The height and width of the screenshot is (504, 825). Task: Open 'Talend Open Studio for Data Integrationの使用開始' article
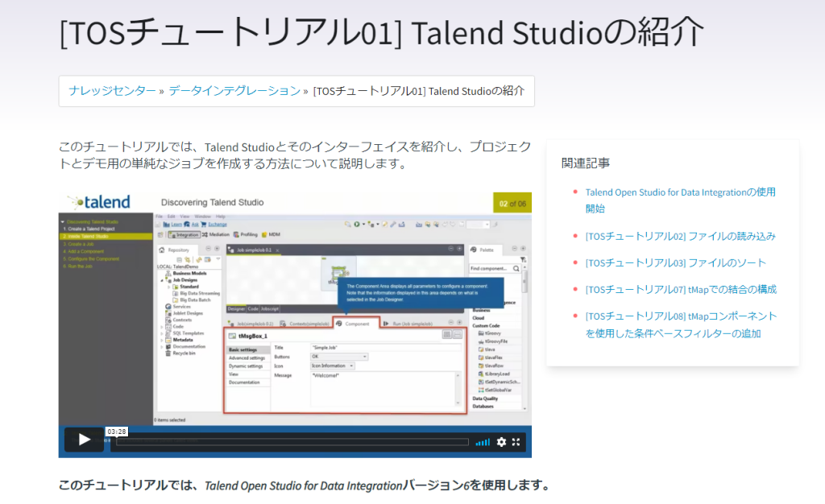[680, 200]
